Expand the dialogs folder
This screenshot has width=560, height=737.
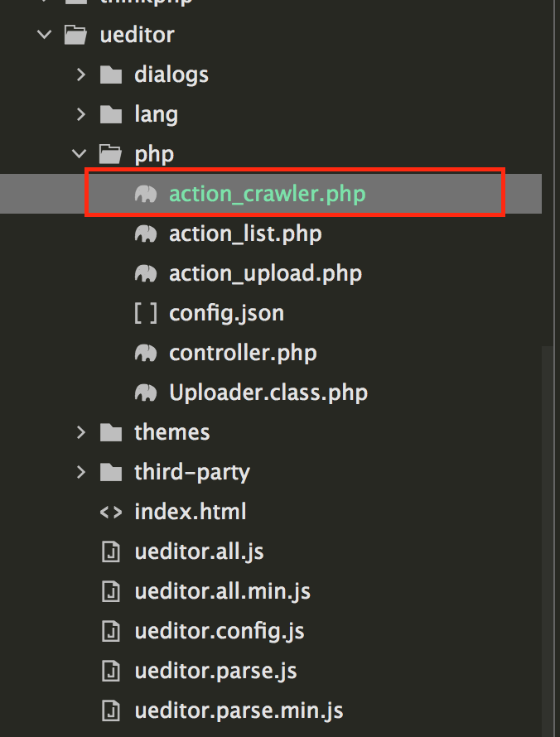[80, 74]
